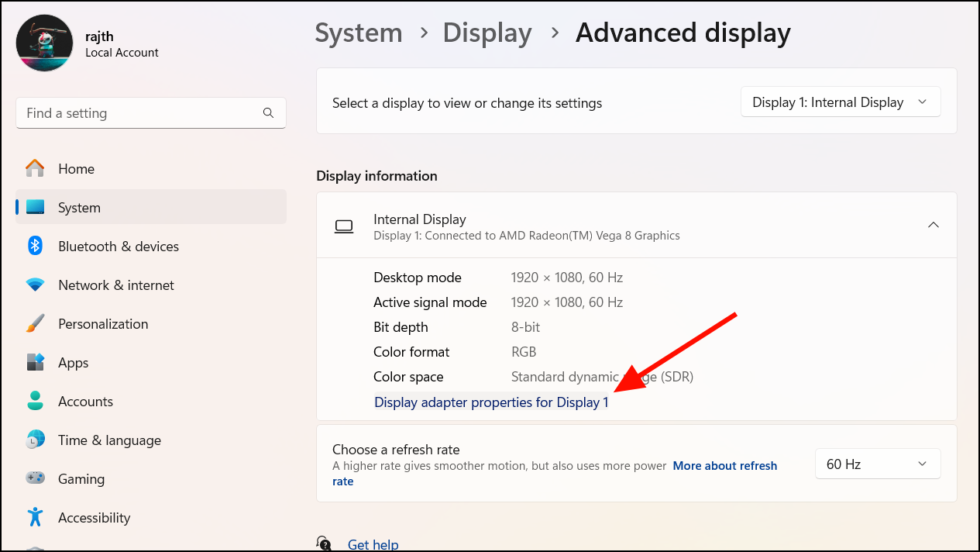Open Display adapter properties for Display 1

click(490, 402)
